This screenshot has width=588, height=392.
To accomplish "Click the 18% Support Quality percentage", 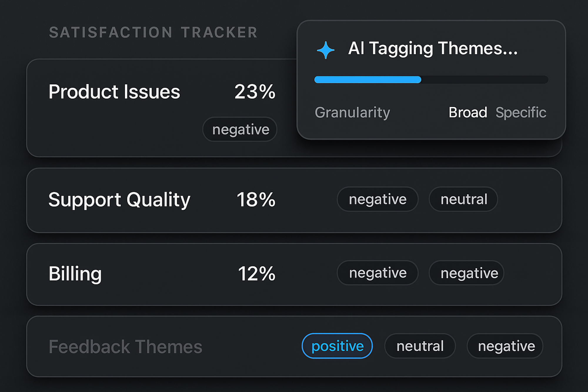I will click(x=256, y=200).
